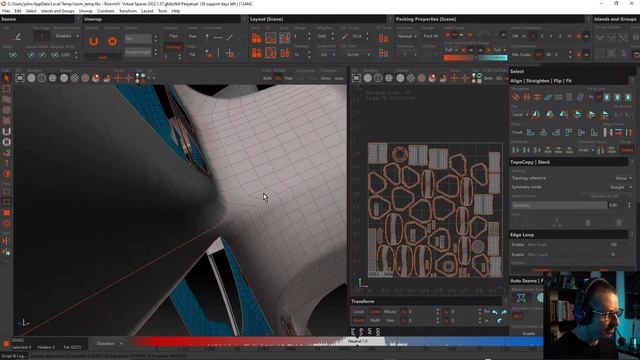This screenshot has width=640, height=360.
Task: Toggle the Fill holes option in Unwrap
Action: point(193,54)
